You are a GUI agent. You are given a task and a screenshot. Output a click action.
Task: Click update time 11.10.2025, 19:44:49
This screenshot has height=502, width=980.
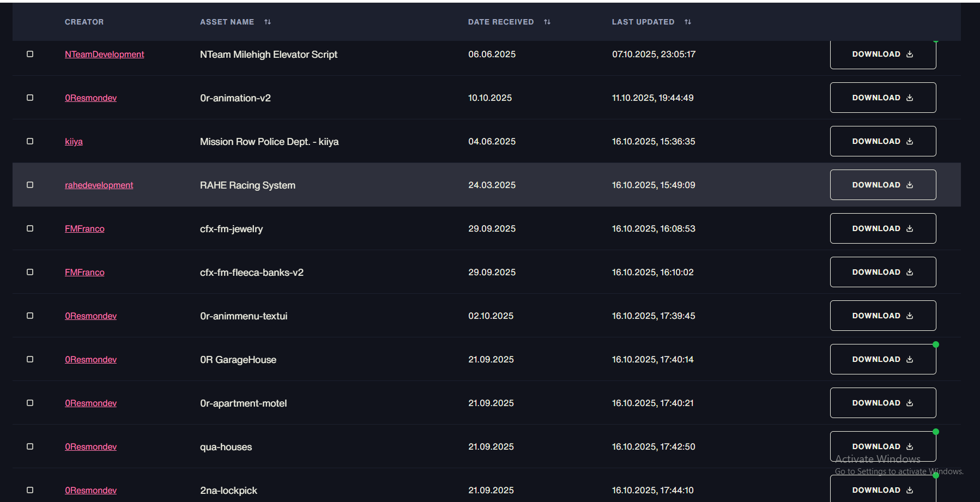click(x=653, y=98)
